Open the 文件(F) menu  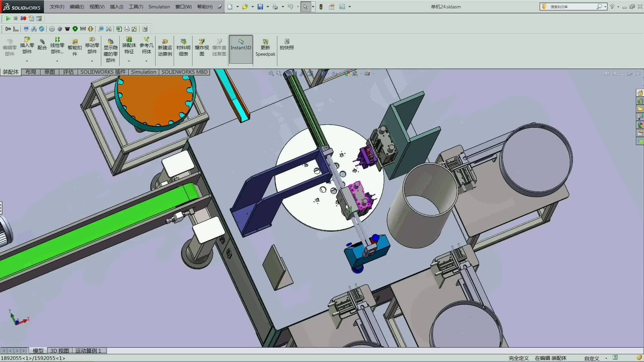pyautogui.click(x=57, y=7)
